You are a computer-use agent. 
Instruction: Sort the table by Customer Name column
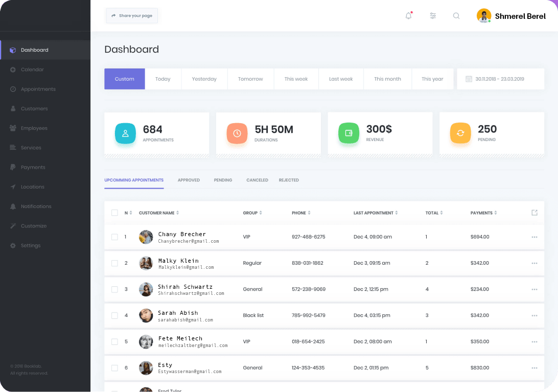[159, 213]
